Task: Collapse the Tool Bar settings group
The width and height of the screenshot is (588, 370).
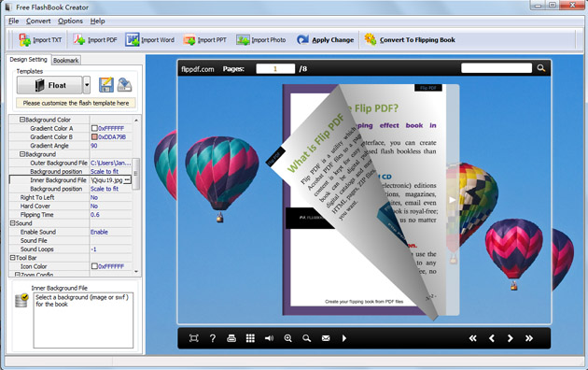Action: pyautogui.click(x=12, y=258)
